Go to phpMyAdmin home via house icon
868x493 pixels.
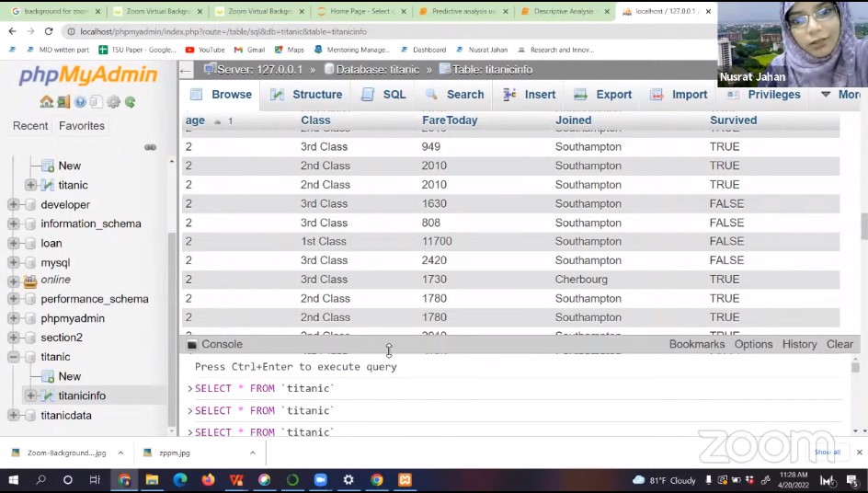tap(47, 102)
